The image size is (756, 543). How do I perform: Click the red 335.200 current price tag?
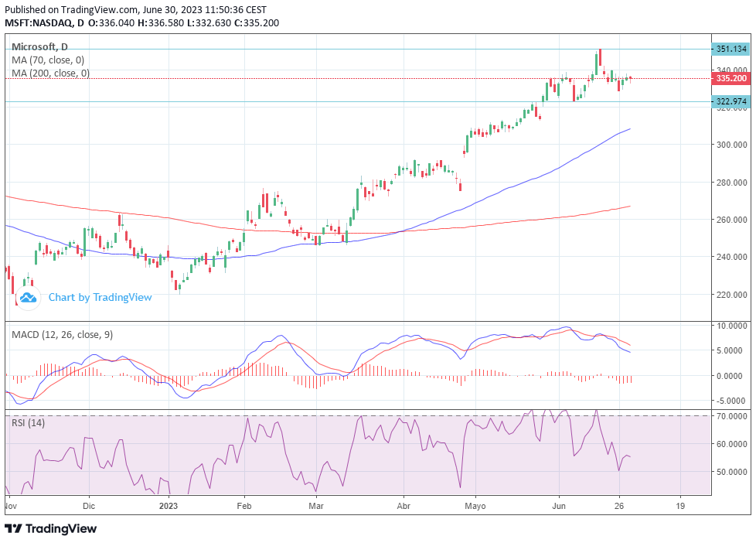coord(731,78)
